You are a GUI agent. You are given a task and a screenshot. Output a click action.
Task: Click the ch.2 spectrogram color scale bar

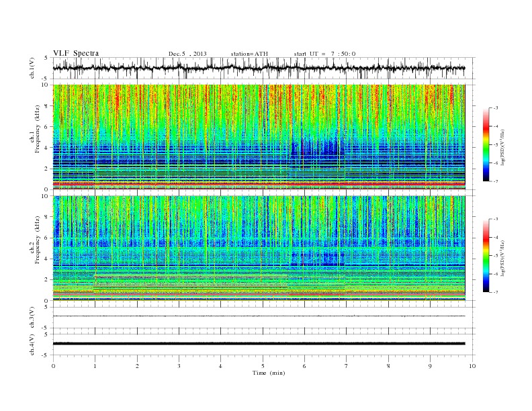[486, 255]
